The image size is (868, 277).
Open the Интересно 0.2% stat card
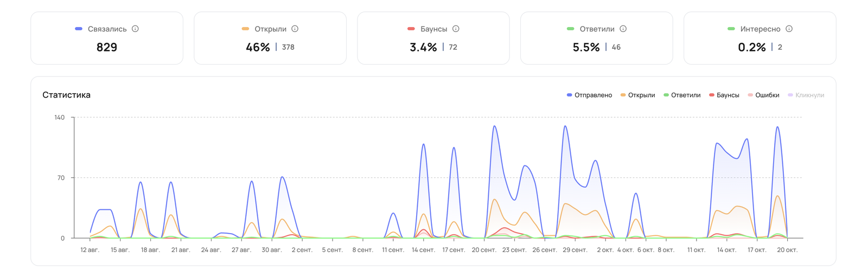point(760,38)
